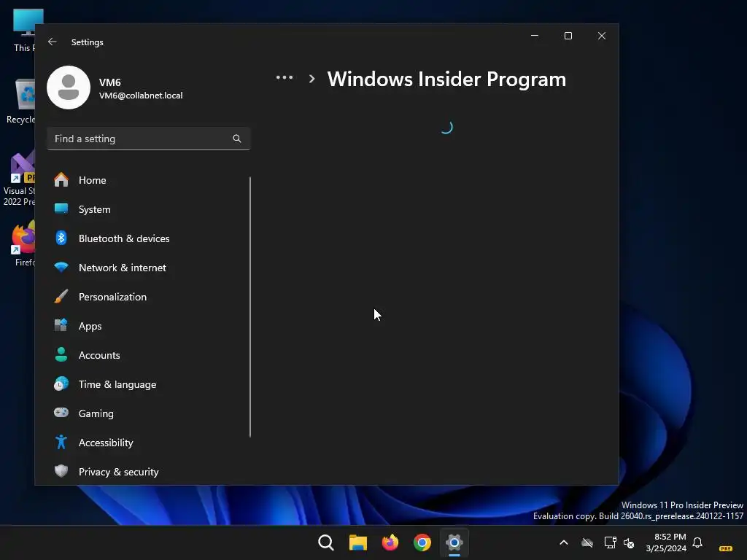
Task: Minimize the Settings window
Action: coord(535,36)
